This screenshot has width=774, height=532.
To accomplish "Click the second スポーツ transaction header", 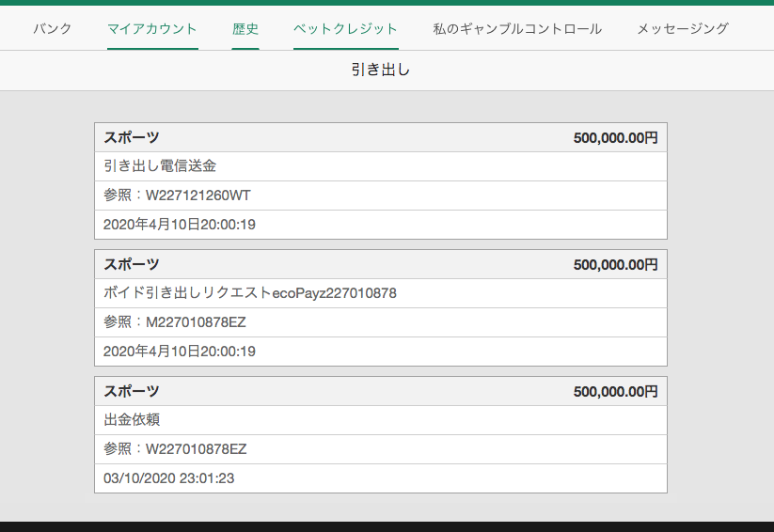I will point(381,264).
